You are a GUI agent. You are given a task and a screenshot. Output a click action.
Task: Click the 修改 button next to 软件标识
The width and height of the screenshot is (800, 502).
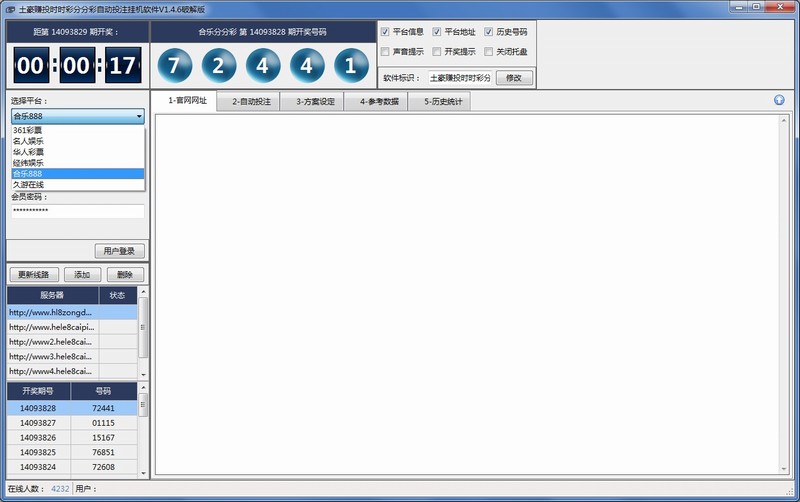514,77
